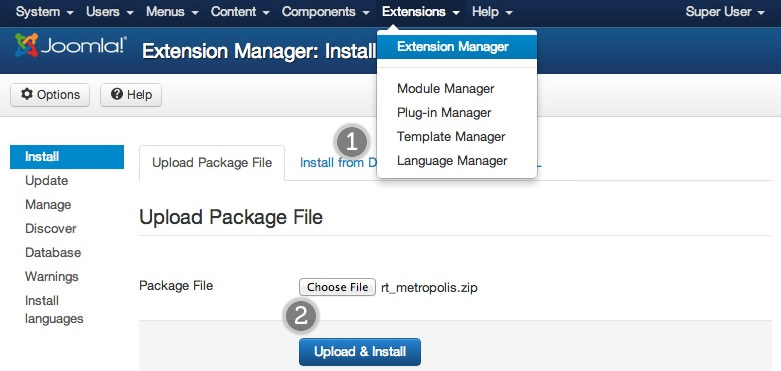Click the numbered step 2 marker

[301, 317]
